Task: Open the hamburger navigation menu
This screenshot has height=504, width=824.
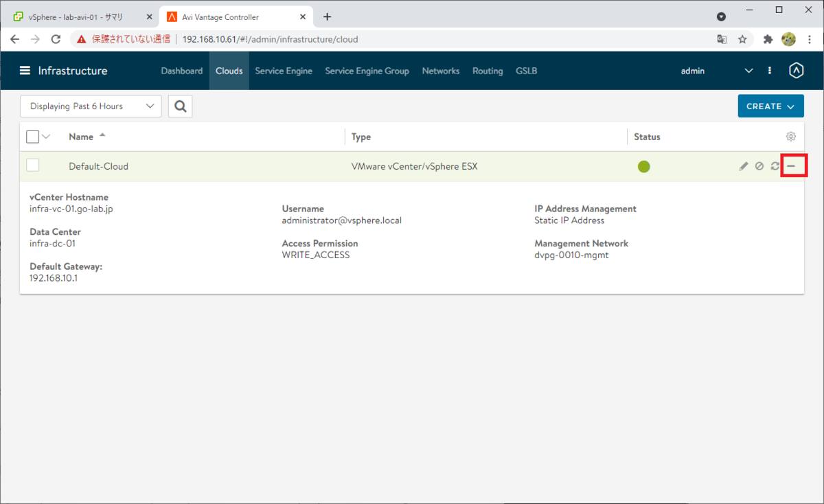Action: click(x=25, y=71)
